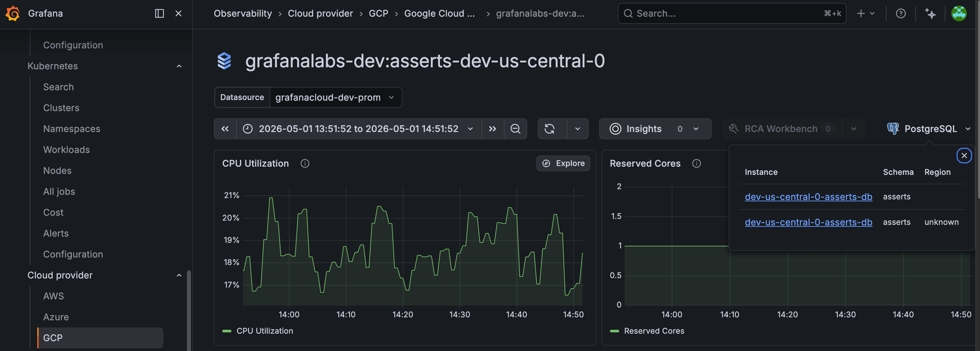Go to Google Cloud breadcrumb
Screen dimensions: 980x351
tap(439, 13)
